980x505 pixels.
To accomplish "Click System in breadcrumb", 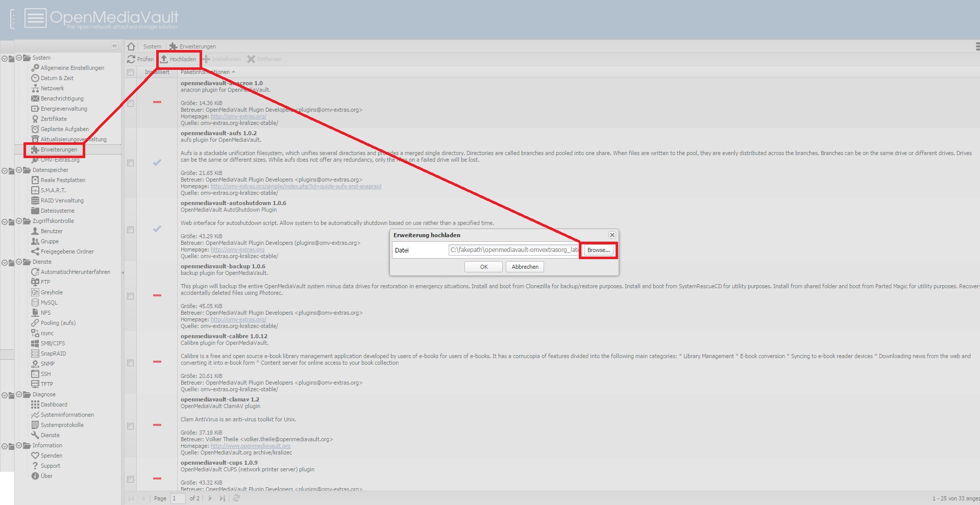I will (152, 46).
